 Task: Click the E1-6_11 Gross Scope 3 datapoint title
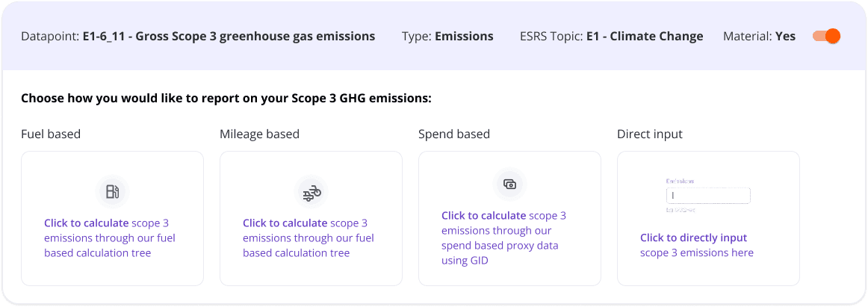coord(229,36)
